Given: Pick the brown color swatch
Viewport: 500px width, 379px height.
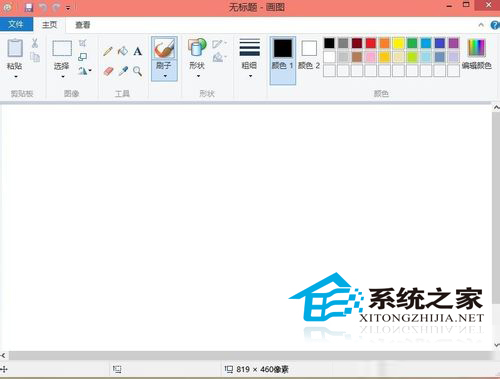Looking at the screenshot, I should 357,57.
